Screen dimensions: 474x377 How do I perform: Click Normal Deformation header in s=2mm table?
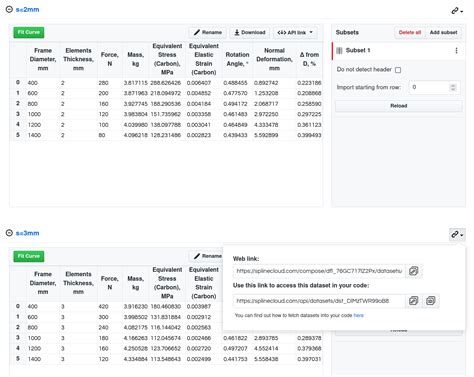click(x=274, y=59)
